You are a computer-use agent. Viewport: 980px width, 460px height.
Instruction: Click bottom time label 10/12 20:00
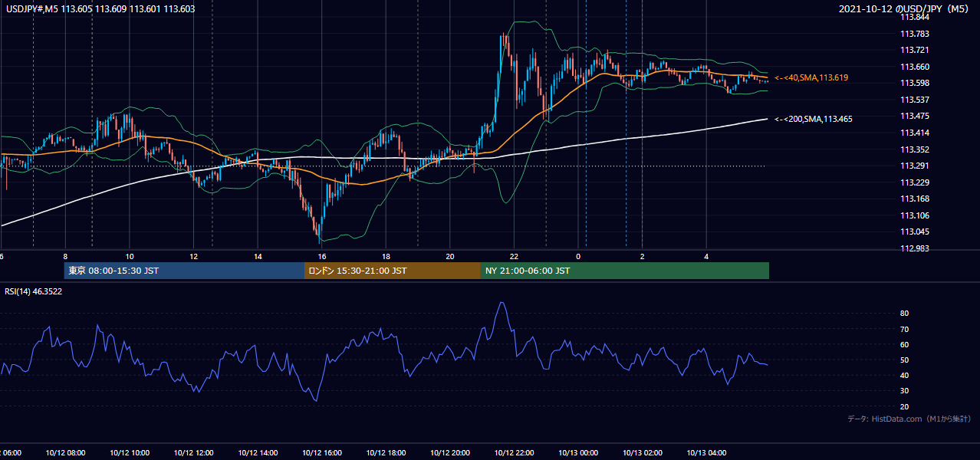point(450,452)
